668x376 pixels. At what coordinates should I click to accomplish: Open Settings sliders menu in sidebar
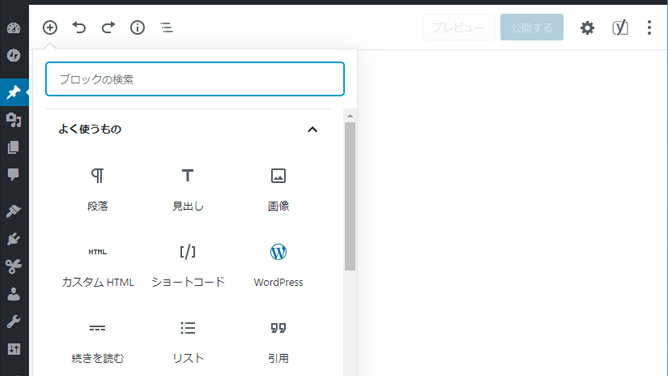coord(14,349)
